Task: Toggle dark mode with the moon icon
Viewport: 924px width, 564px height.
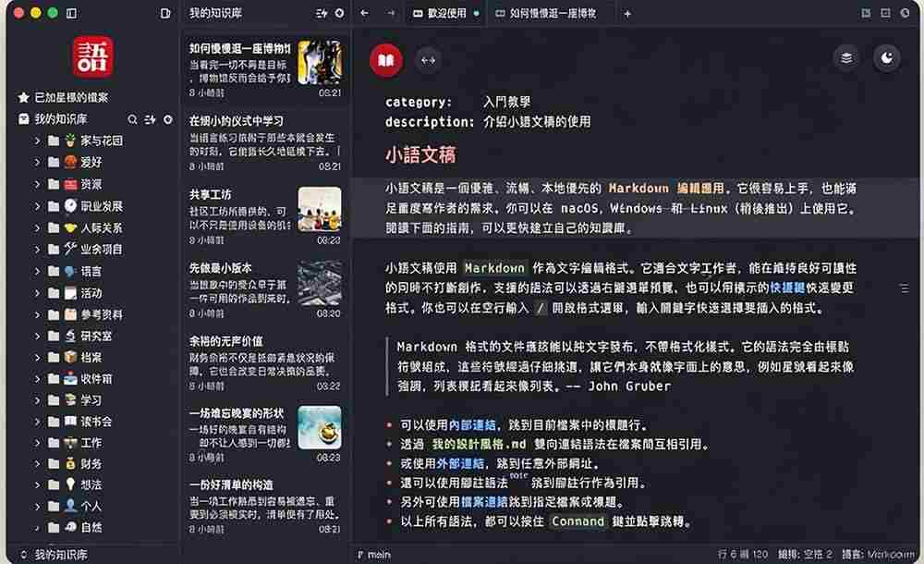Action: coord(887,58)
